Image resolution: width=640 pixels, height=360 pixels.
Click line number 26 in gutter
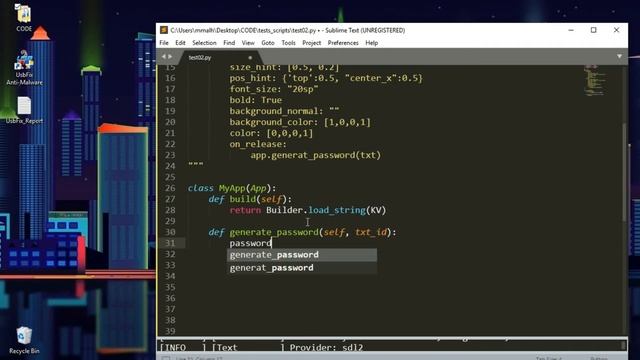point(170,188)
